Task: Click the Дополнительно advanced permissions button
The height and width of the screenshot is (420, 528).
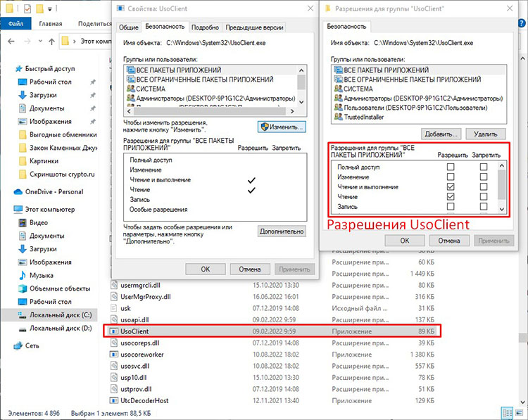Action: (282, 231)
